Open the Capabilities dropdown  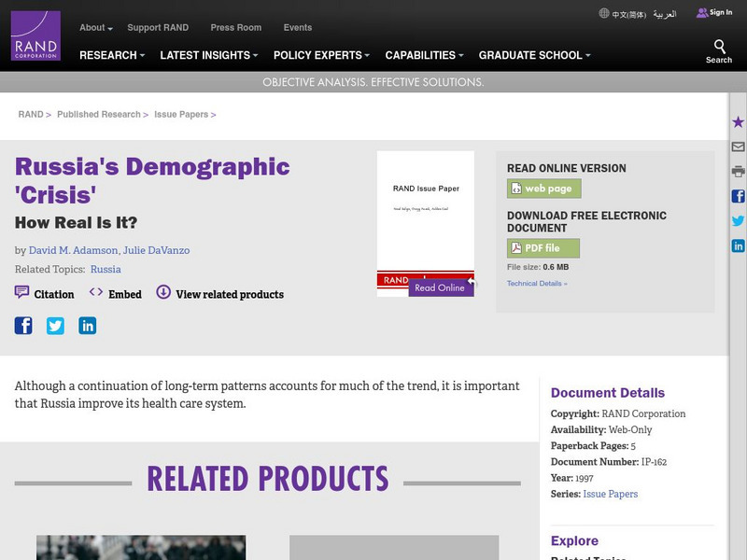(425, 55)
